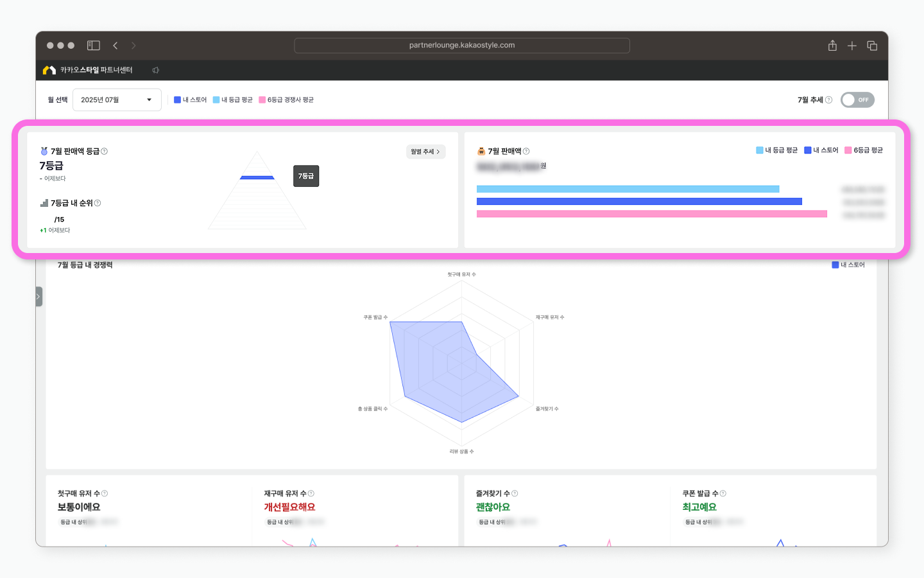Click the bar chart icon by 7등급 내 순위
The height and width of the screenshot is (578, 924).
tap(44, 203)
